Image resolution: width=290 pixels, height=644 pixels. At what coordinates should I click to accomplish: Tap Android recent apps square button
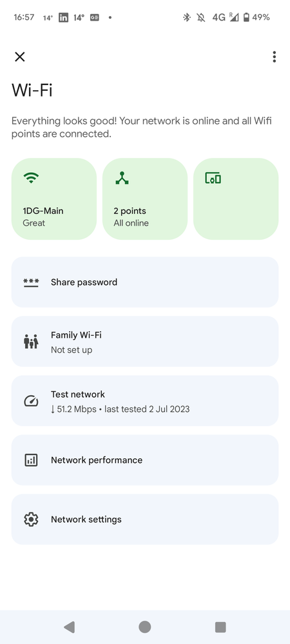pyautogui.click(x=220, y=627)
